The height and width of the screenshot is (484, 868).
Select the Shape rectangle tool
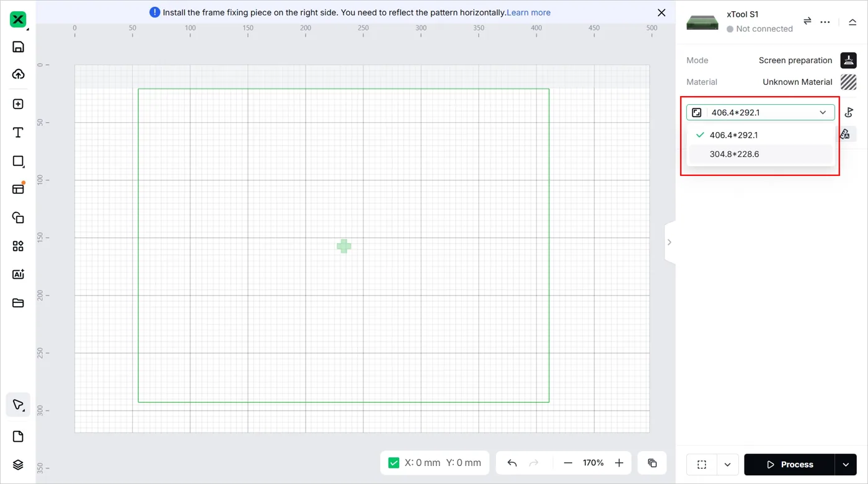(x=18, y=161)
